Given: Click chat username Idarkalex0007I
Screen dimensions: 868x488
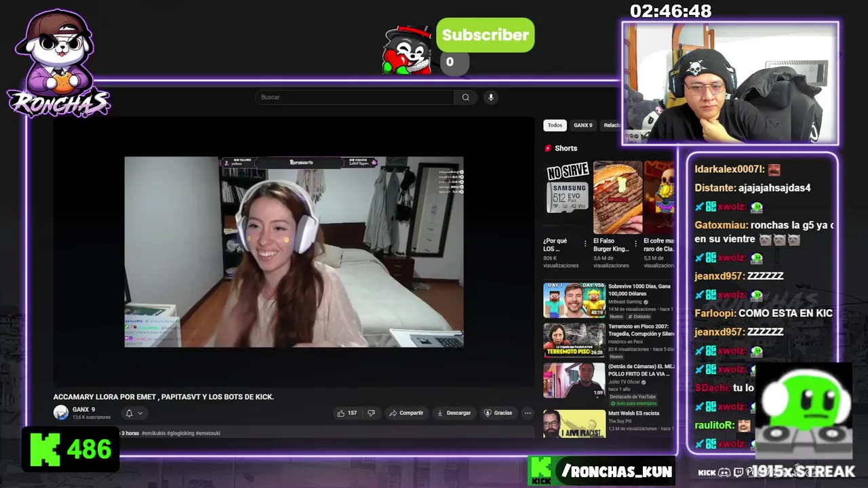Looking at the screenshot, I should pos(730,169).
